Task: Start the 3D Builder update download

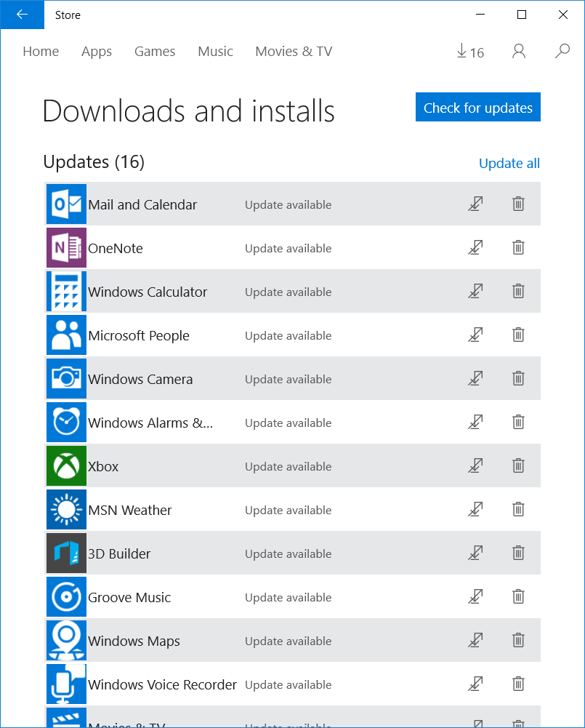Action: (x=475, y=553)
